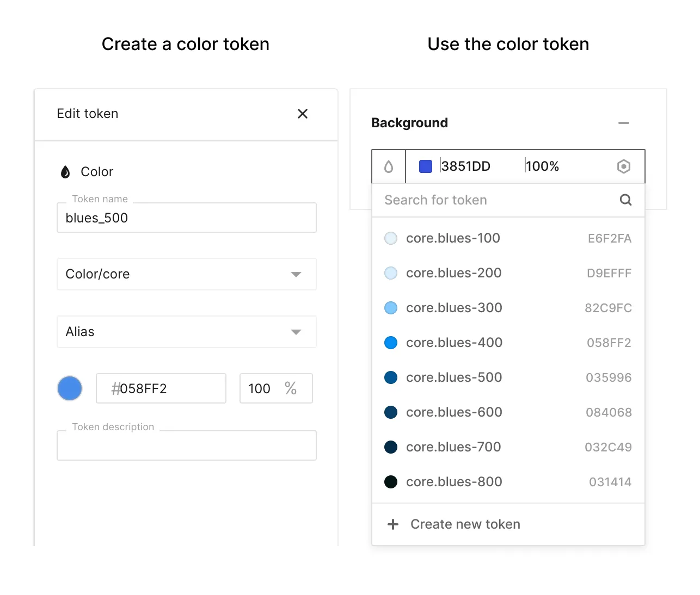Open the Alias dropdown
Viewport: 700px width, 595px height.
[187, 332]
